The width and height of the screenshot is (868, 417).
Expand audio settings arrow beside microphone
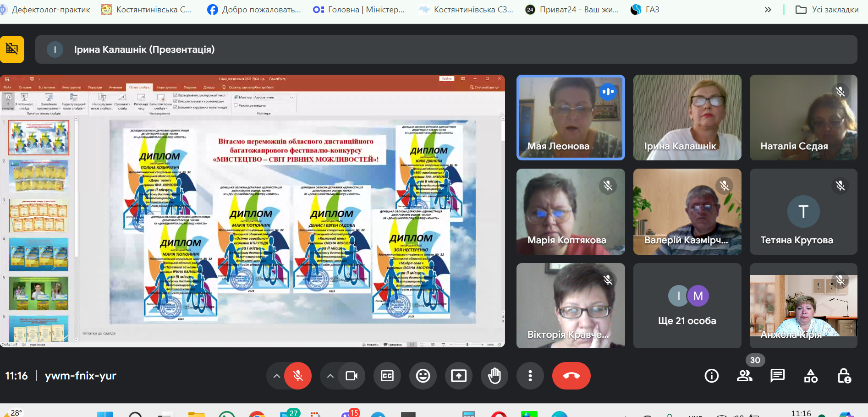(276, 376)
